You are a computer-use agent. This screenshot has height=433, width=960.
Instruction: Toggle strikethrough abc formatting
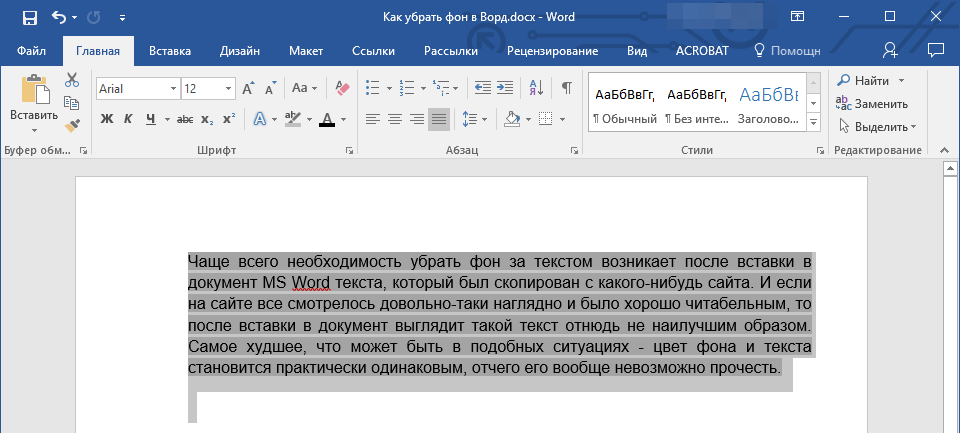click(x=184, y=119)
